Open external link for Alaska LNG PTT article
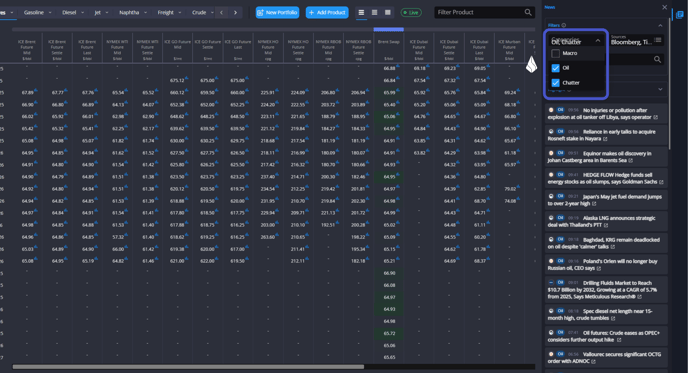Viewport: 688px width, 373px height. [606, 226]
